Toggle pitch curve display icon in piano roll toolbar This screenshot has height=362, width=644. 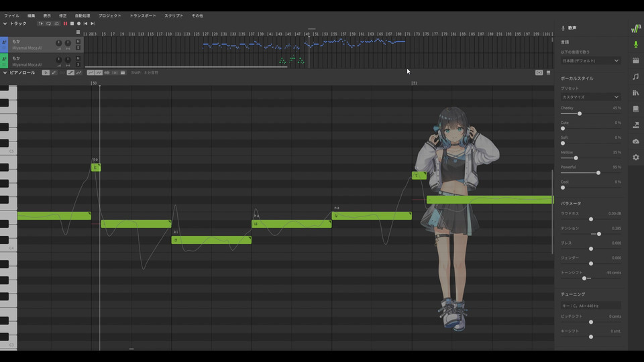[x=91, y=72]
